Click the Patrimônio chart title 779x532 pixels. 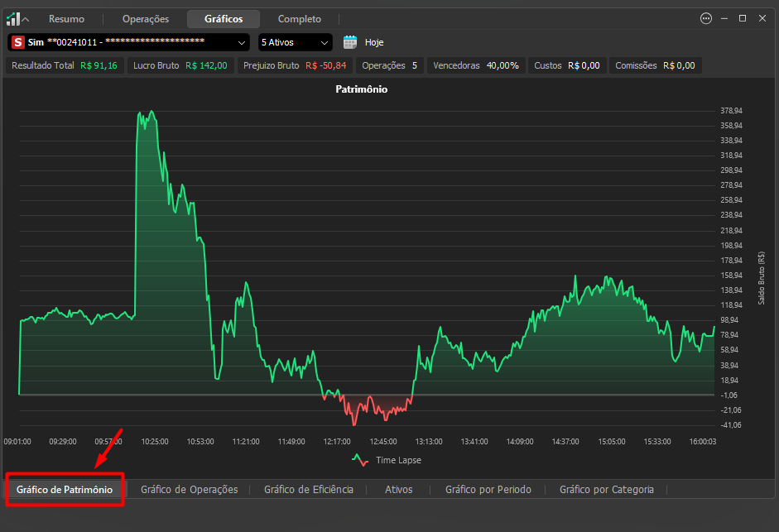pyautogui.click(x=362, y=89)
